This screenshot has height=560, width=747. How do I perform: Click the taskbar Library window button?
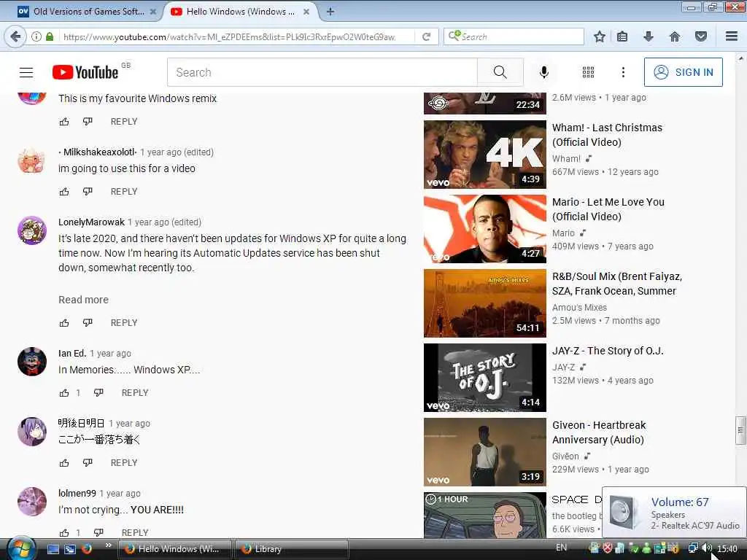(292, 549)
